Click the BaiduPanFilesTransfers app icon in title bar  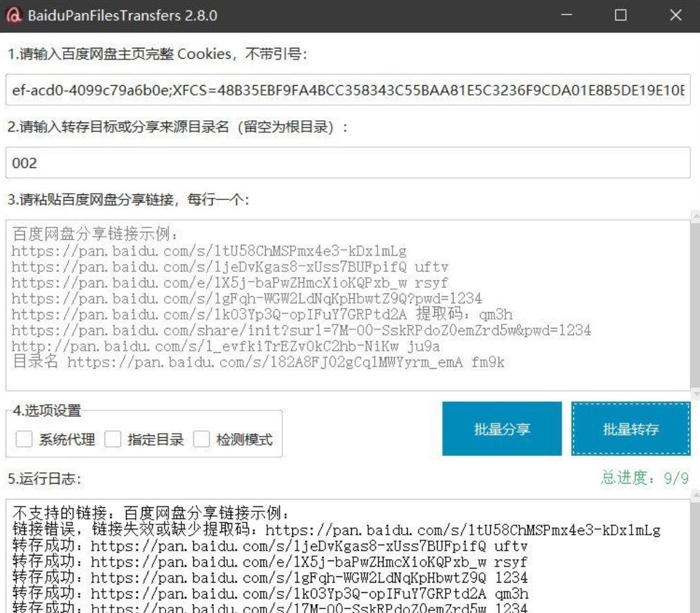(15, 15)
